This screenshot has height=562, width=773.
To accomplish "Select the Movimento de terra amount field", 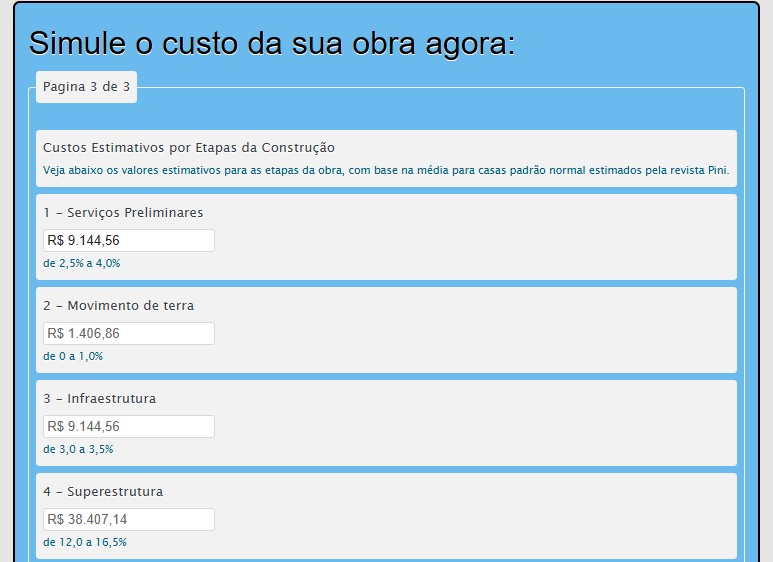I will (129, 334).
